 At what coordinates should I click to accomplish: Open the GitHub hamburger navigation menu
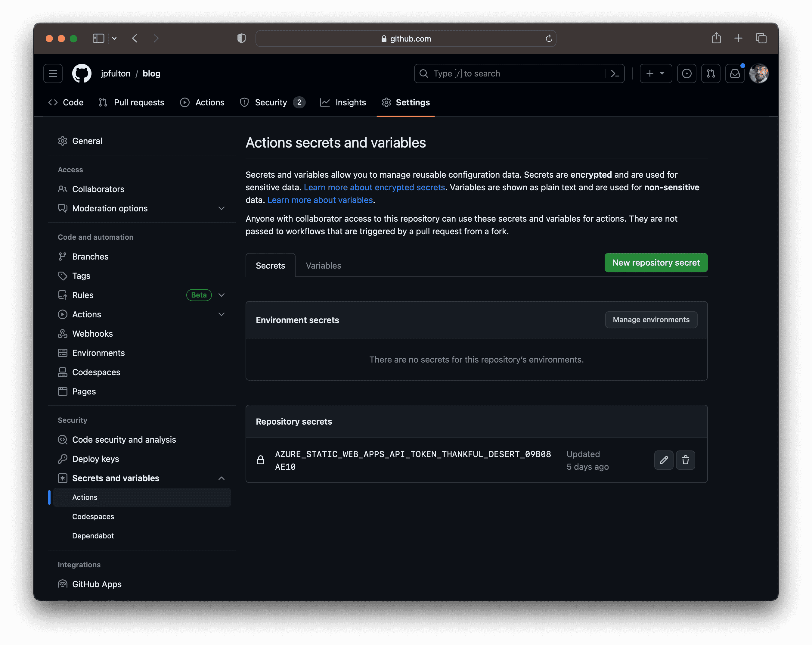(53, 73)
